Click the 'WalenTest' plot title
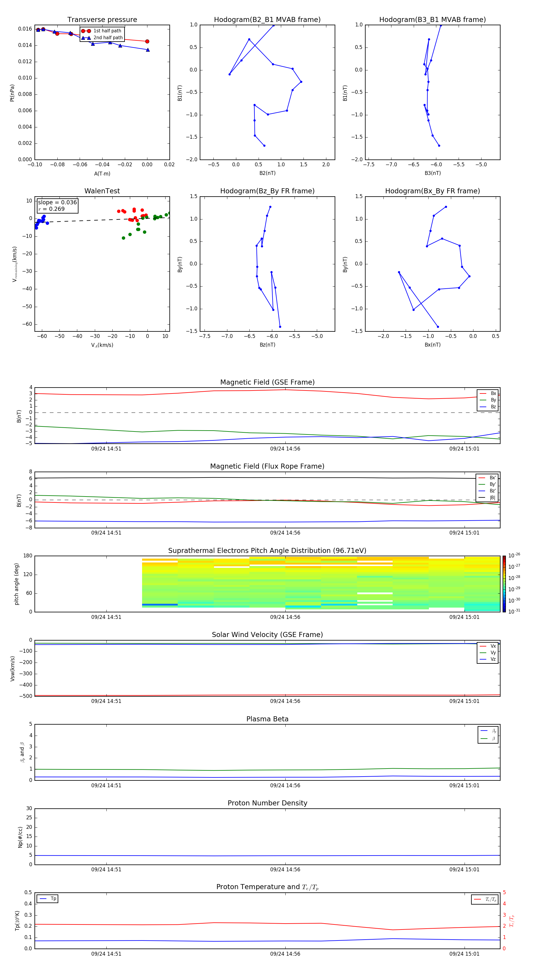Viewport: 535px width, 980px height. coord(102,191)
